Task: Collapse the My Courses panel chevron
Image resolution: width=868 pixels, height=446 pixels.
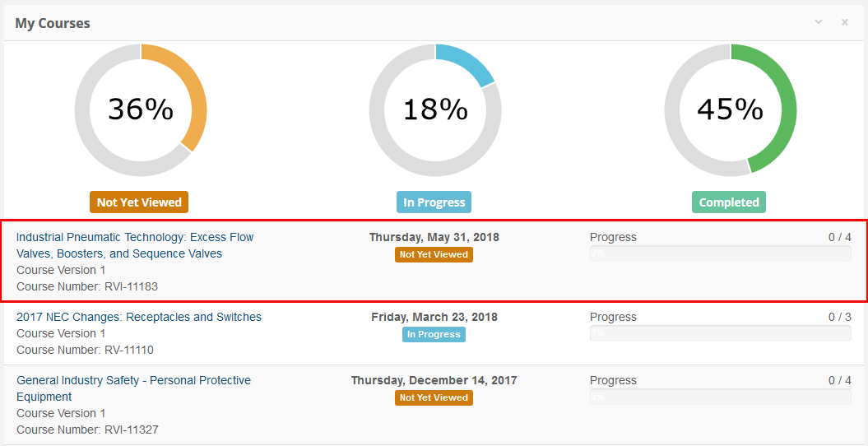Action: tap(819, 22)
